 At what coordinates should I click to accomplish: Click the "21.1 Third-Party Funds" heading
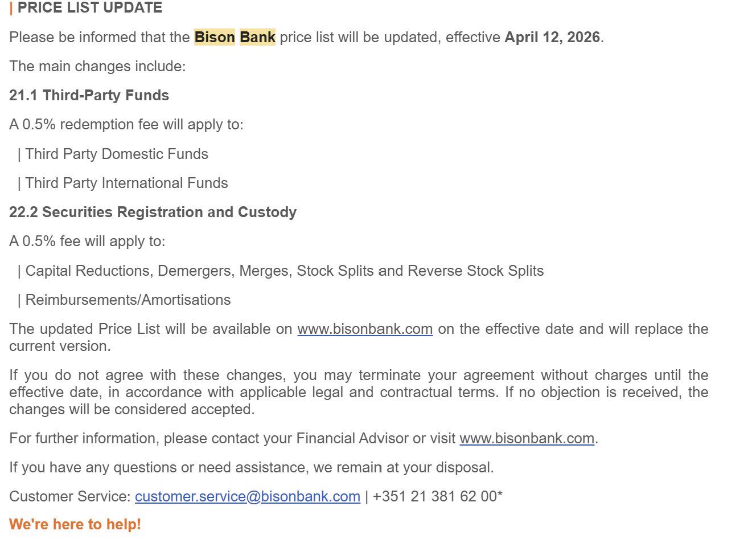point(89,96)
